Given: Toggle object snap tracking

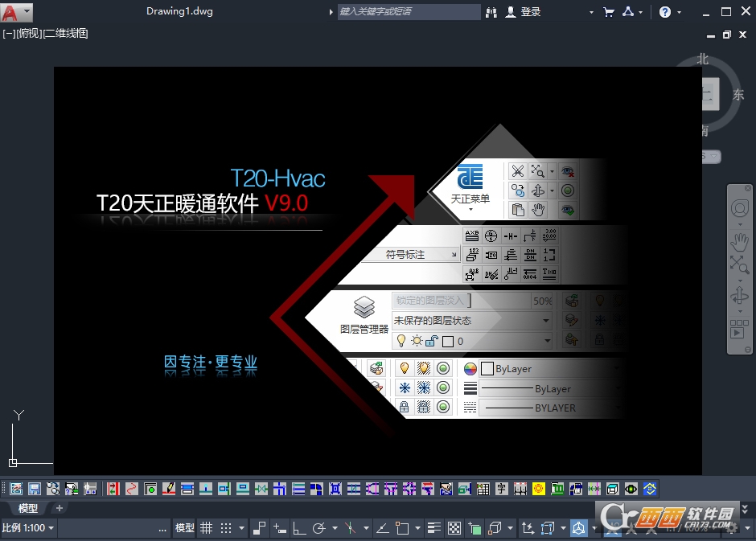Looking at the screenshot, I should click(x=382, y=528).
